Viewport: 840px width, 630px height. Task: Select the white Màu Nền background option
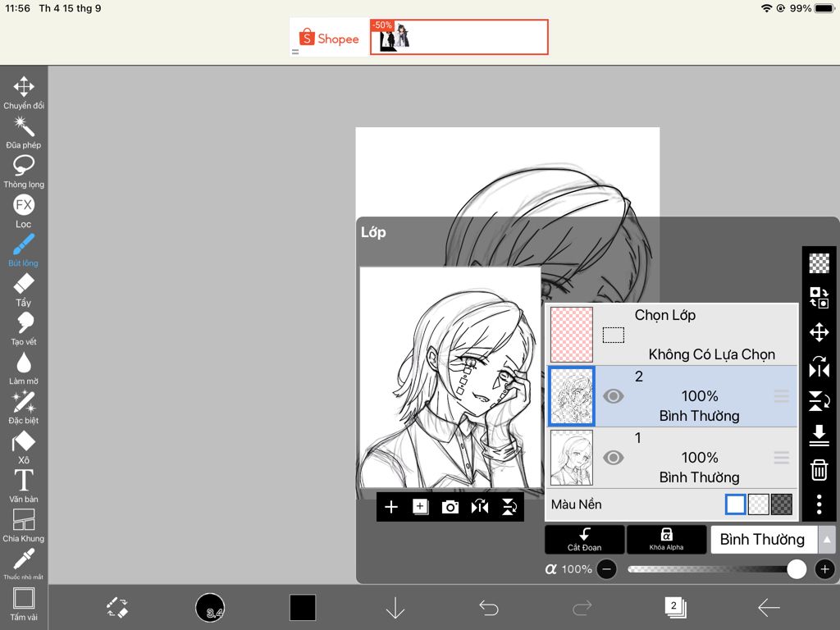click(735, 504)
